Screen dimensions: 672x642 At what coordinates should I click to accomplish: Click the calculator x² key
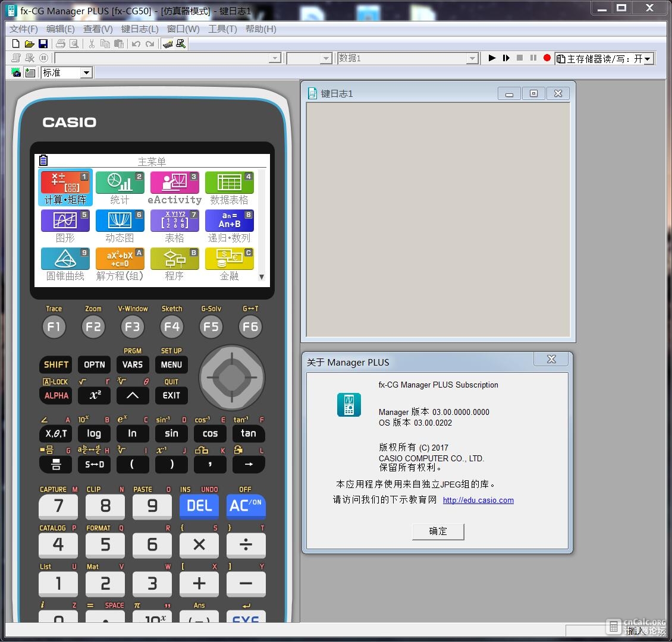(x=95, y=395)
